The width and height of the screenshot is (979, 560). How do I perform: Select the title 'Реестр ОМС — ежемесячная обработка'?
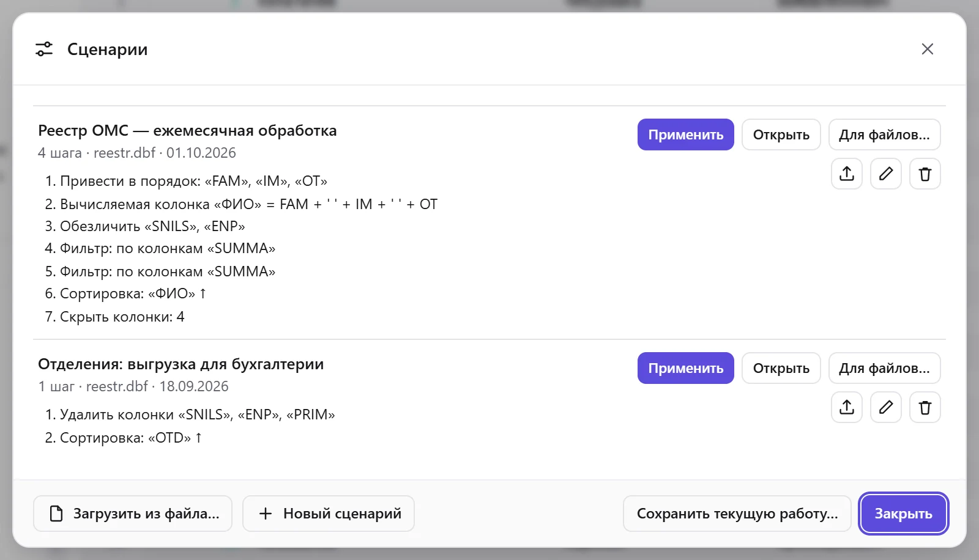tap(187, 130)
